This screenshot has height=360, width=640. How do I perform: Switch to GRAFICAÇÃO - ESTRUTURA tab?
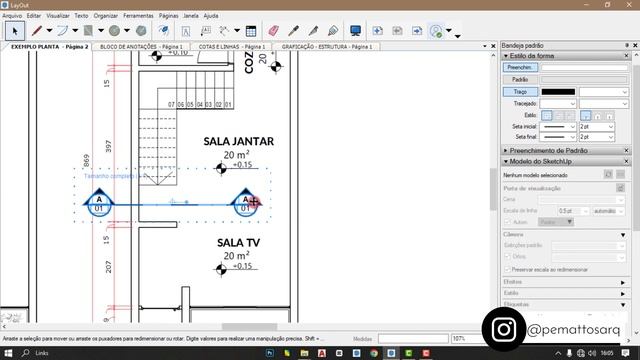tap(327, 47)
